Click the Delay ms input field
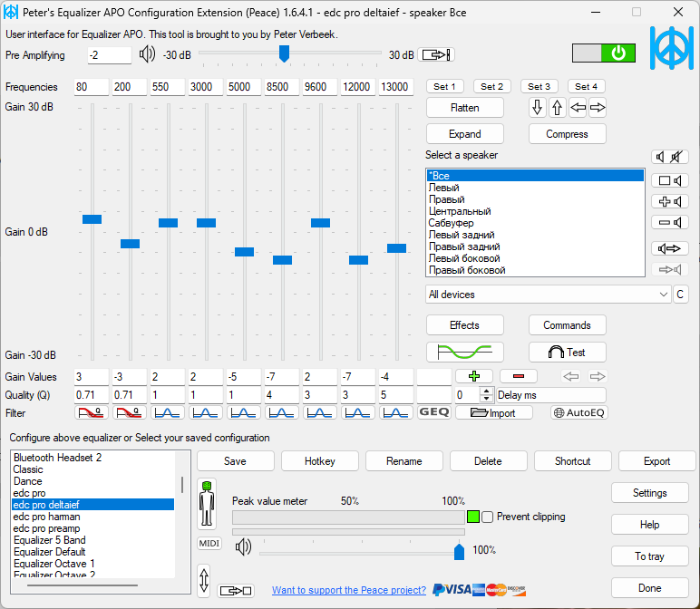This screenshot has width=700, height=609. [551, 395]
